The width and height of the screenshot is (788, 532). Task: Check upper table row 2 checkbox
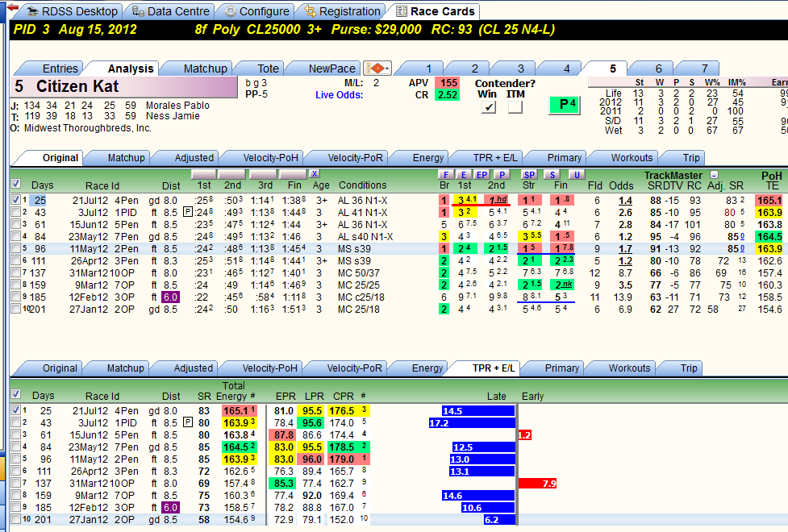coord(16,212)
